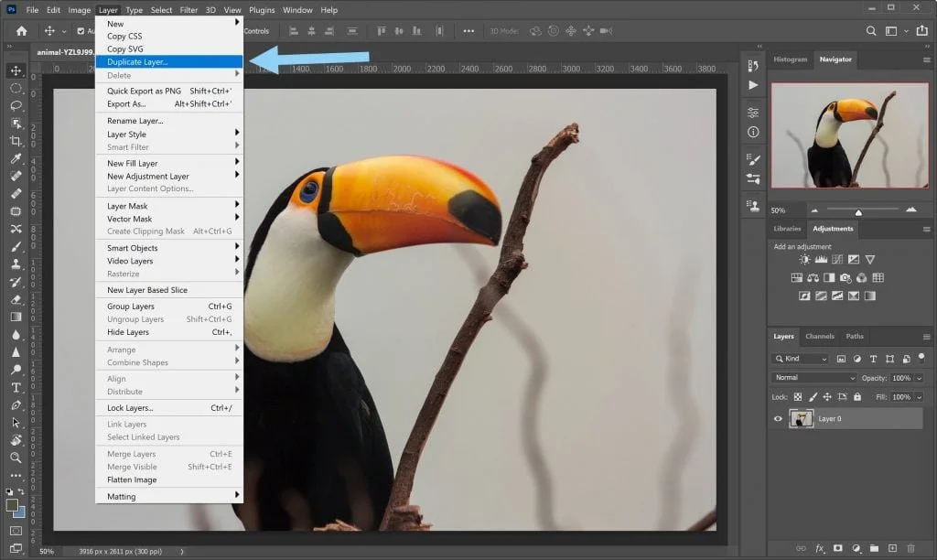This screenshot has height=560, width=937.
Task: Select the Horizontal Type tool
Action: point(16,388)
